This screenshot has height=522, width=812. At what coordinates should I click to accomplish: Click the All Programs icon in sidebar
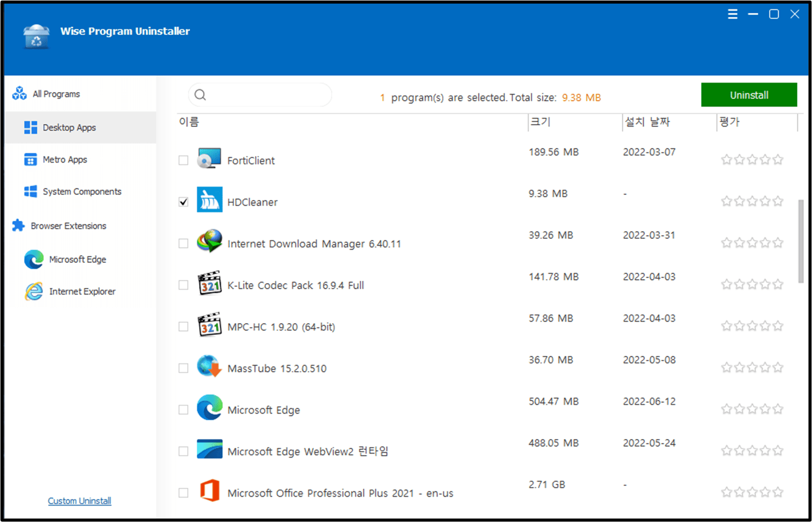19,94
